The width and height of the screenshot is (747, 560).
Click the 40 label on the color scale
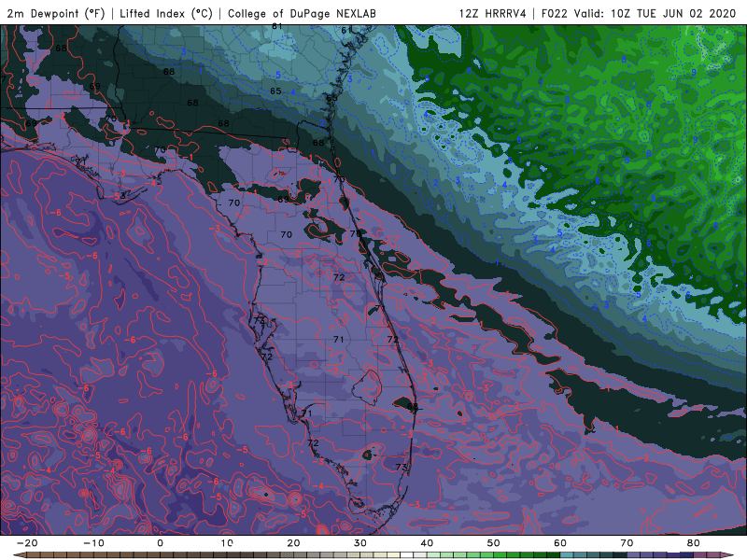tap(427, 543)
